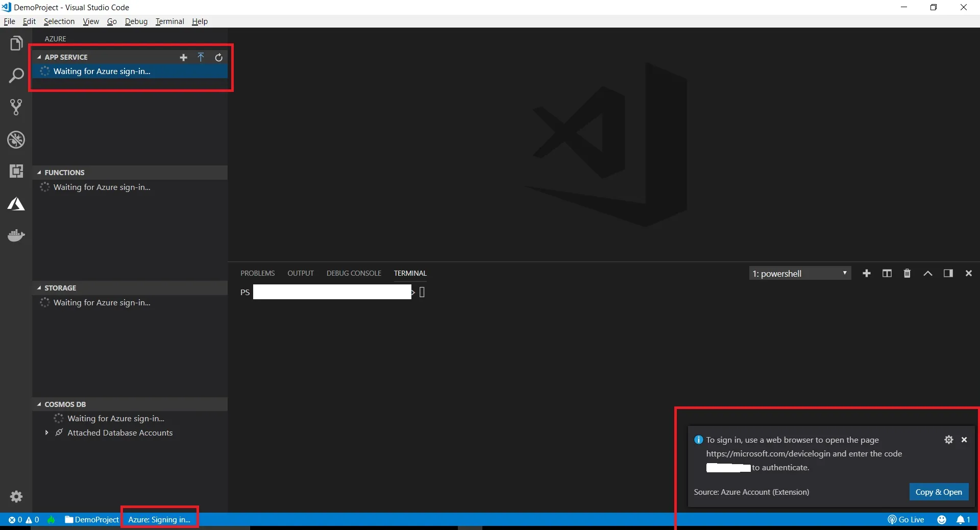
Task: Open the Debug view
Action: pyautogui.click(x=16, y=139)
